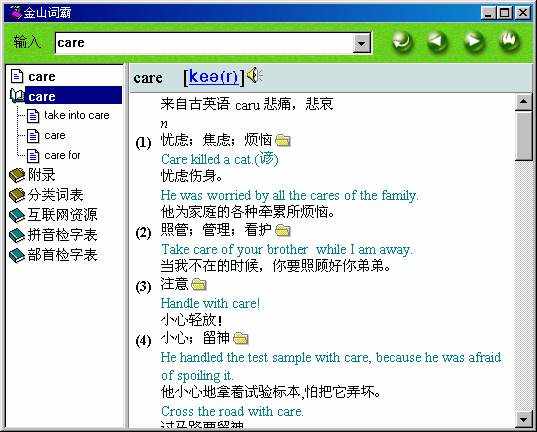Click the green back arrow button

438,41
